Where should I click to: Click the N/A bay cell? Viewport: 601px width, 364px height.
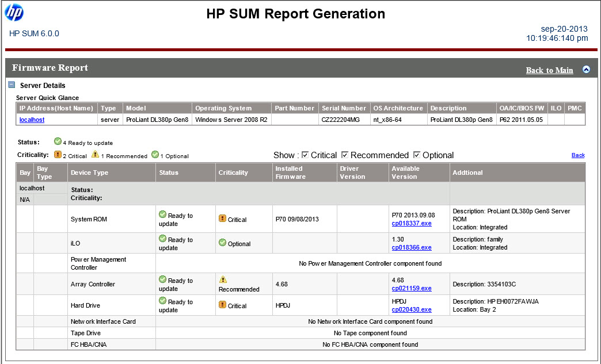[25, 200]
